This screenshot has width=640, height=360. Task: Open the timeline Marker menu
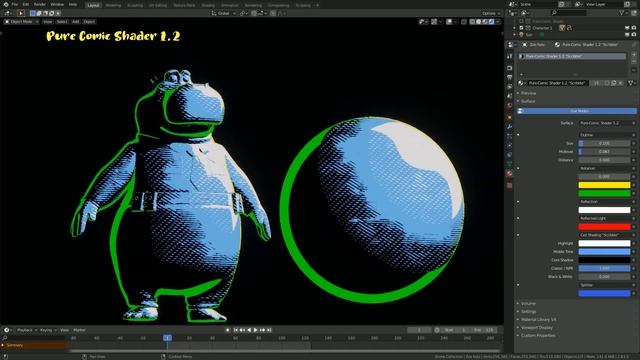79,330
